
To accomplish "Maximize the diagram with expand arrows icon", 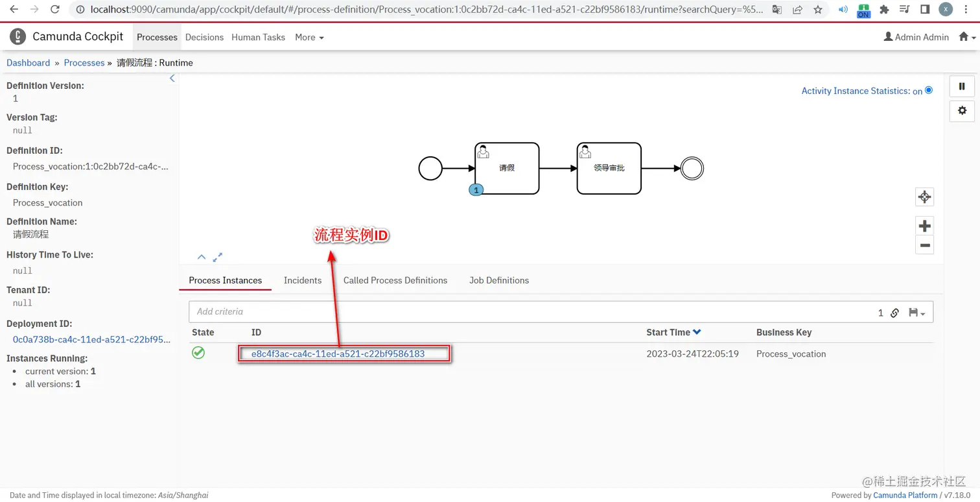I will pyautogui.click(x=218, y=257).
